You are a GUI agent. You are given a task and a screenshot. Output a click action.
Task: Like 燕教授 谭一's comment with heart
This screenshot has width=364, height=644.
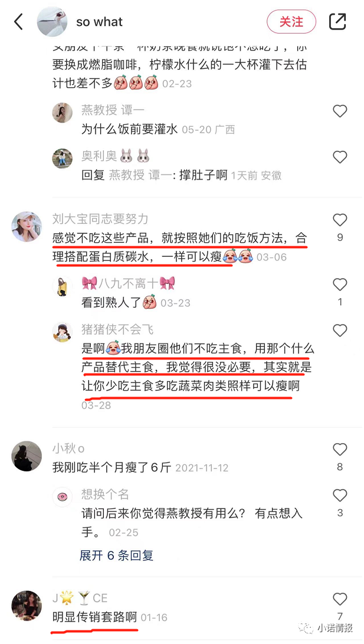click(x=340, y=111)
